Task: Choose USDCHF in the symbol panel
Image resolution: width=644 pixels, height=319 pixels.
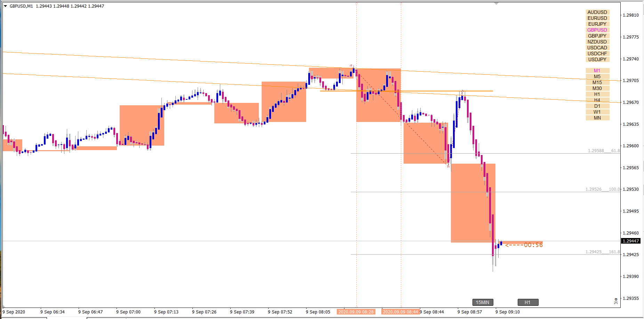Action: pos(597,54)
